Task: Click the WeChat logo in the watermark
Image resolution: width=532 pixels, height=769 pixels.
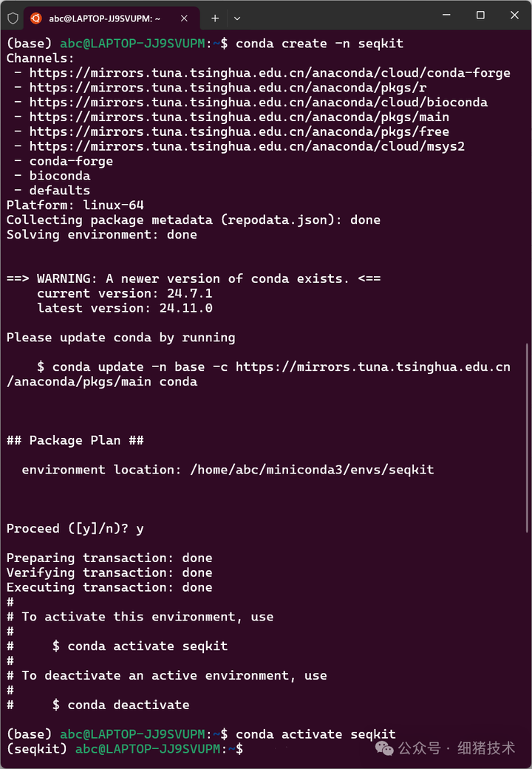Action: (384, 748)
